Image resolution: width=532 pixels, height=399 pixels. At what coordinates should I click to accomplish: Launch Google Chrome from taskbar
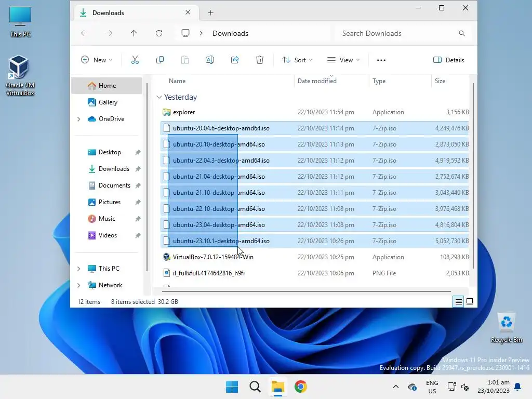[301, 387]
